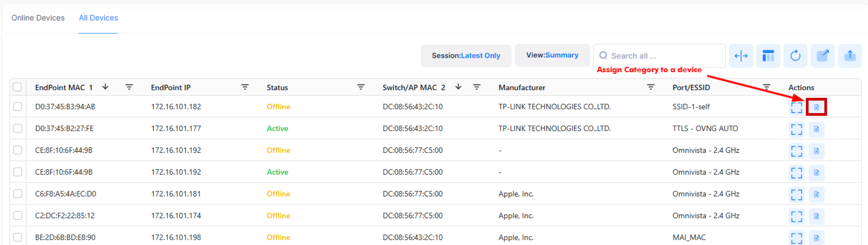This screenshot has height=245, width=868.
Task: Select checkbox for 172.16.101.181 row
Action: click(x=18, y=194)
